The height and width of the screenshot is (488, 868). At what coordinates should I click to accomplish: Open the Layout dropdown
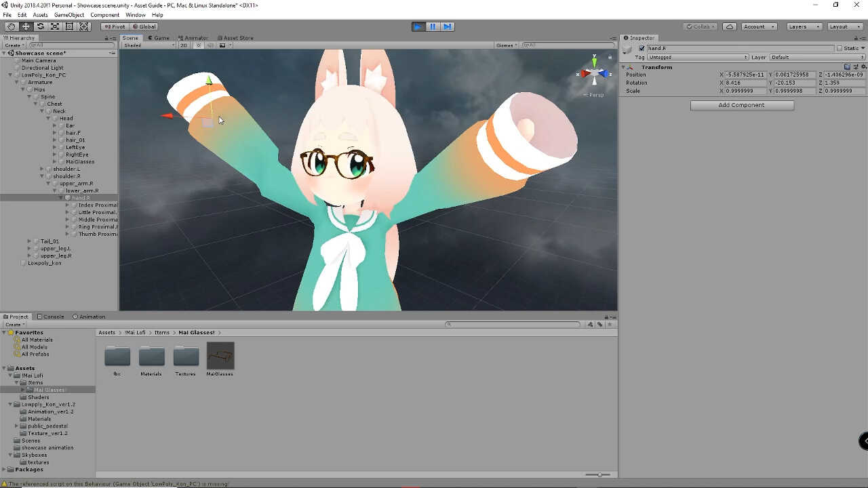(x=844, y=26)
